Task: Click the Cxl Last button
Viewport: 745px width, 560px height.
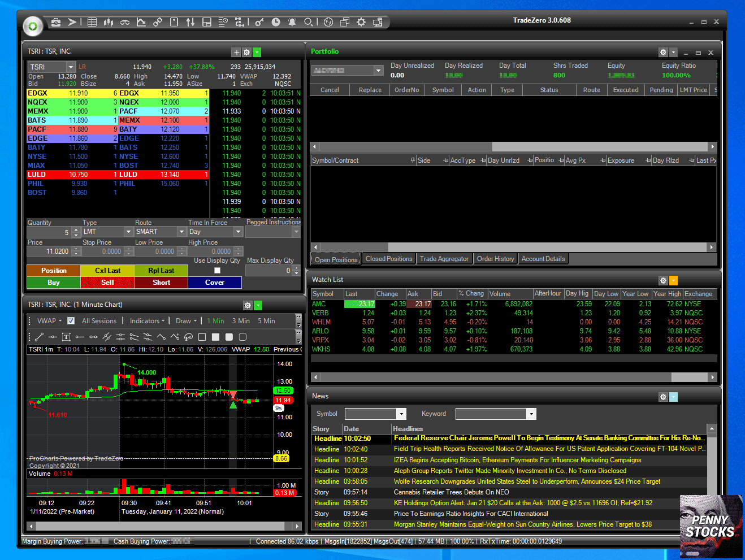Action: pos(107,270)
